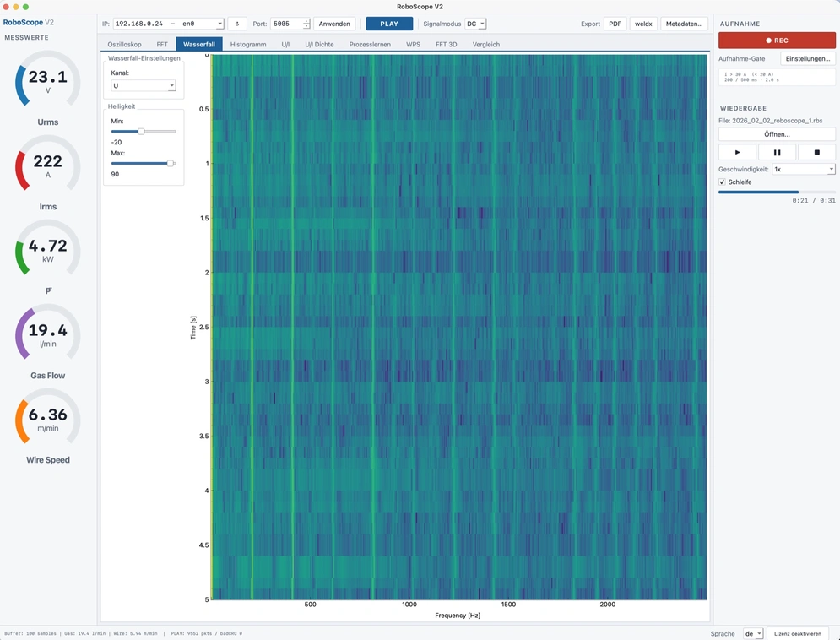Toggle the Schleife loop checkbox

pyautogui.click(x=722, y=182)
